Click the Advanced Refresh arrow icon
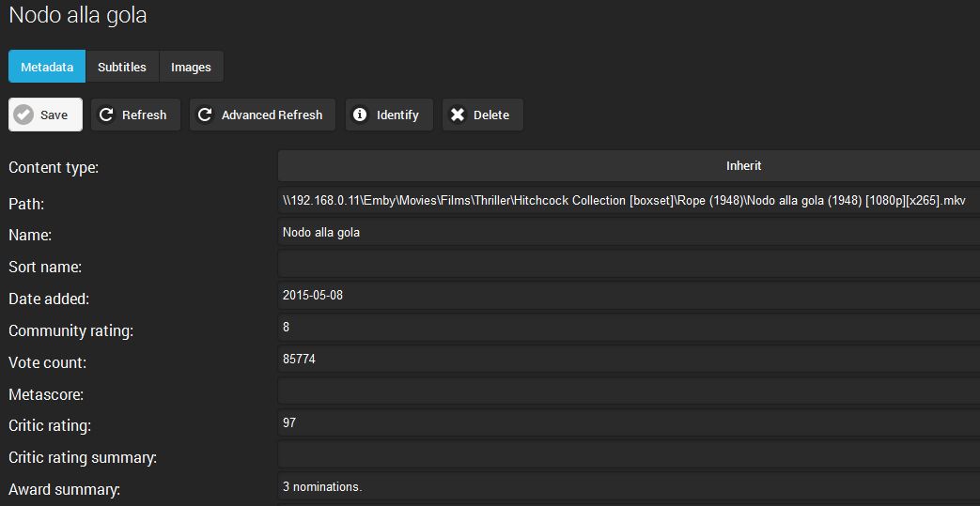Screen dimensions: 980x506 (x=205, y=115)
